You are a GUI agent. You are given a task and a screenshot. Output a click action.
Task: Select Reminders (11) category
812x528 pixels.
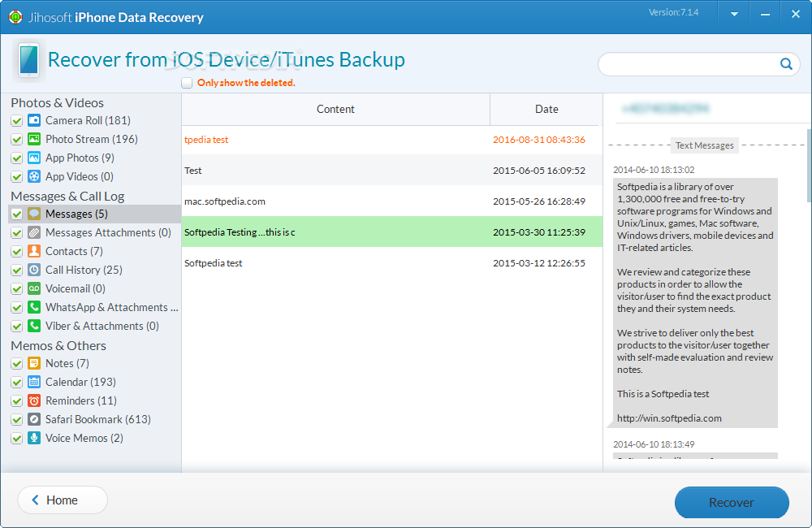80,400
